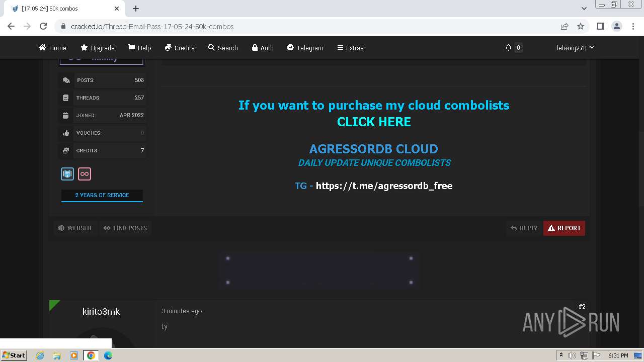Image resolution: width=644 pixels, height=362 pixels.
Task: Open the notifications bell
Action: coord(508,48)
